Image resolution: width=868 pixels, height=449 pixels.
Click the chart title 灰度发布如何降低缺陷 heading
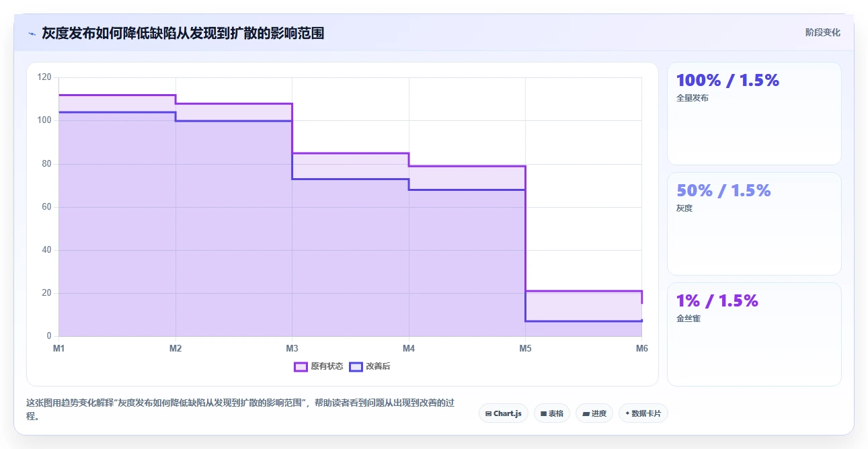point(183,33)
